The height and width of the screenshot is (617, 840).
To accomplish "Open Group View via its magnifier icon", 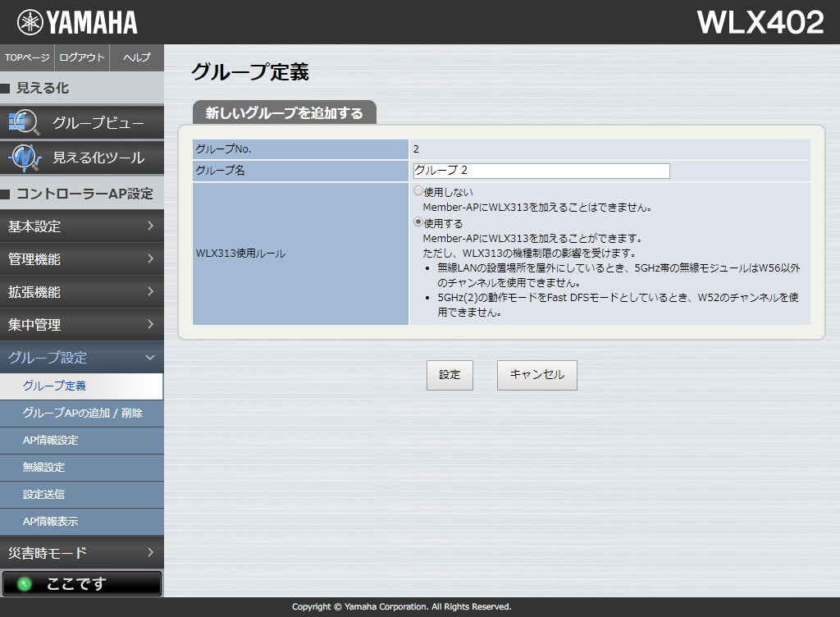I will point(23,123).
